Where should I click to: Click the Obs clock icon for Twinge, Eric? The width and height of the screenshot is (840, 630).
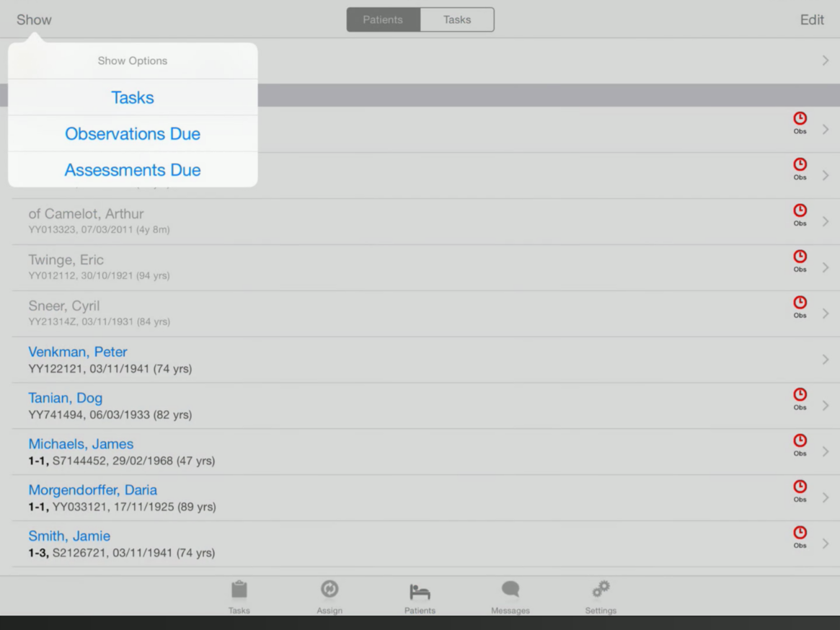800,259
